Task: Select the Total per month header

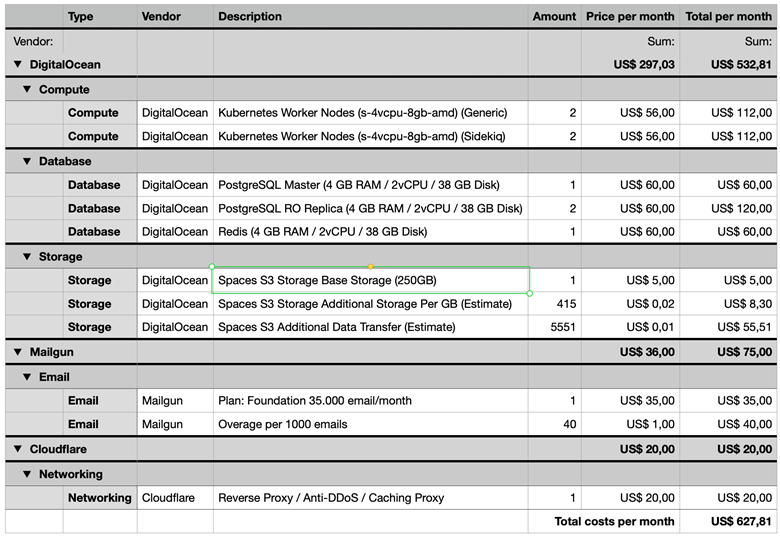Action: pos(728,16)
